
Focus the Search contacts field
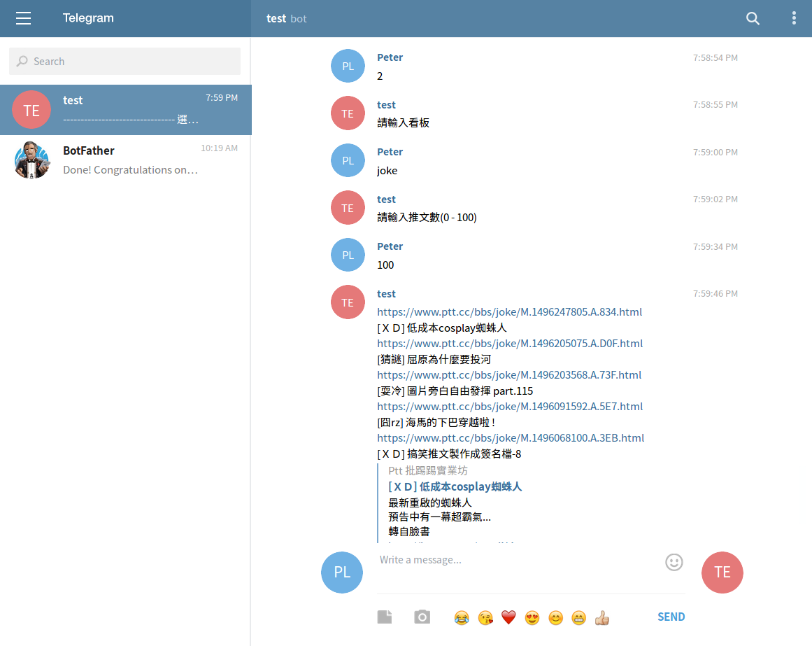[x=124, y=61]
